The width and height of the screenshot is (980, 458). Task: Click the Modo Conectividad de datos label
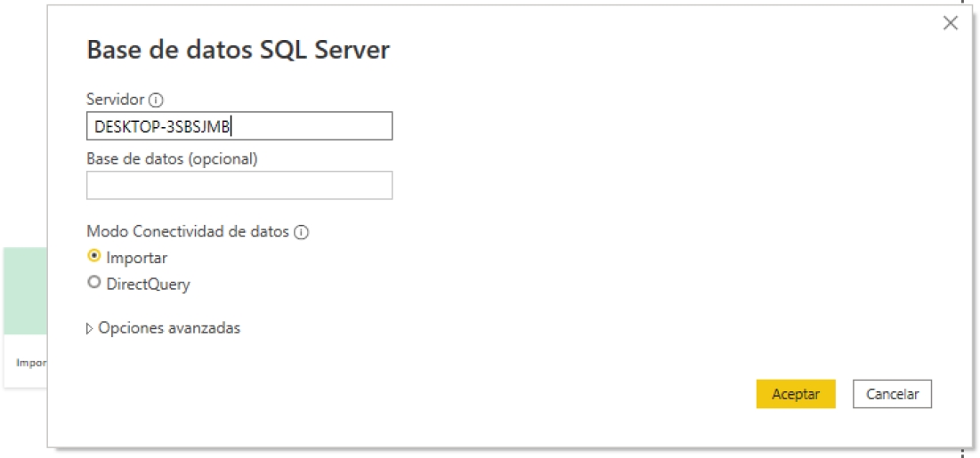tap(187, 231)
